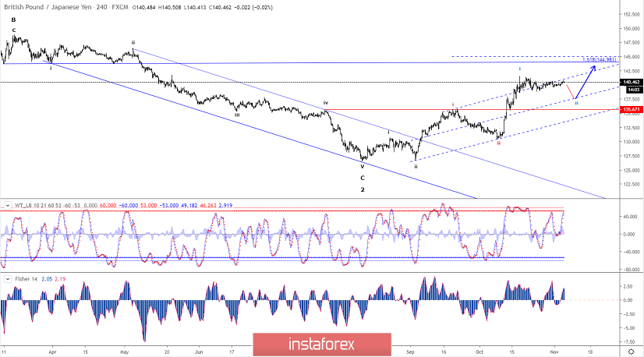
Task: Select the Fisher 14 indicator name label
Action: 26,279
